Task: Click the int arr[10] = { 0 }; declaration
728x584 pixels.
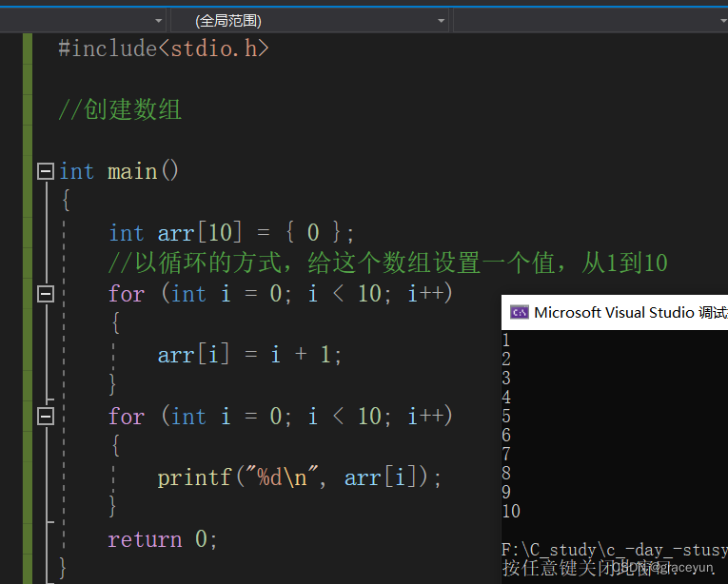Action: click(x=231, y=232)
